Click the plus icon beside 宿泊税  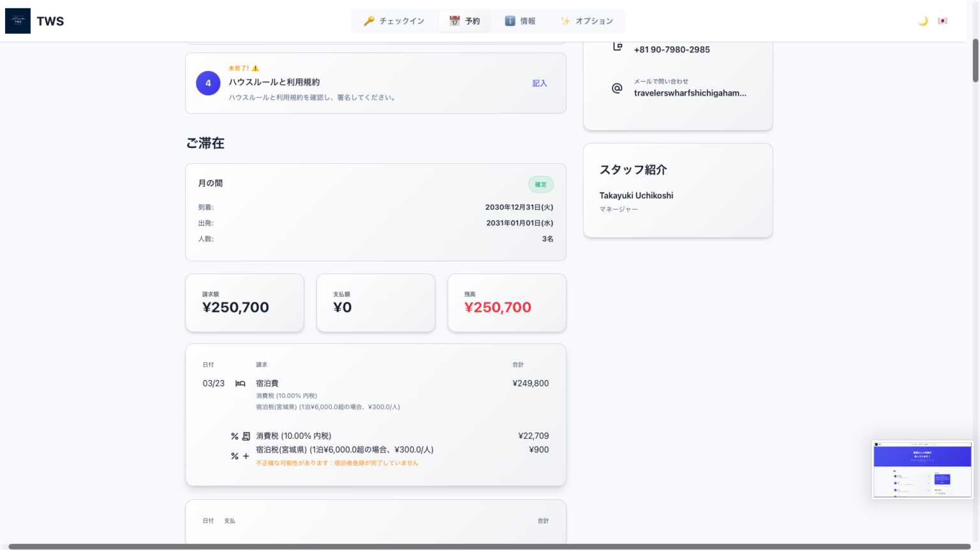(246, 456)
